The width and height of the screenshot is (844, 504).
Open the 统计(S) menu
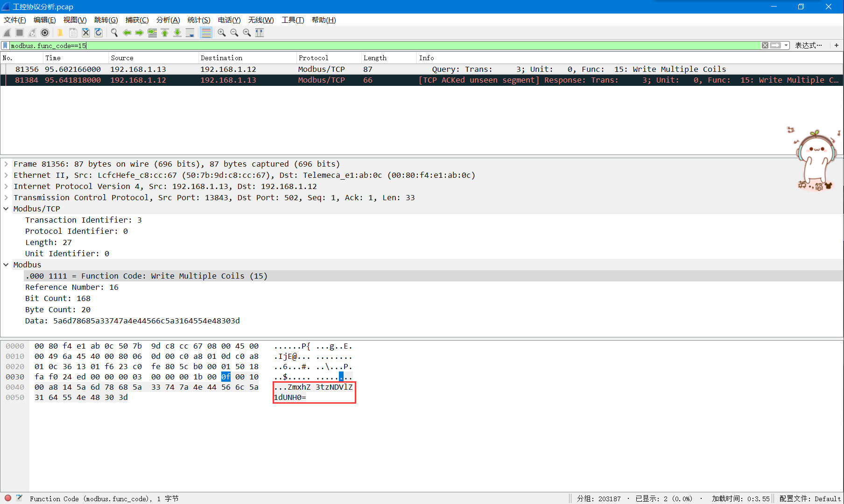[x=199, y=20]
